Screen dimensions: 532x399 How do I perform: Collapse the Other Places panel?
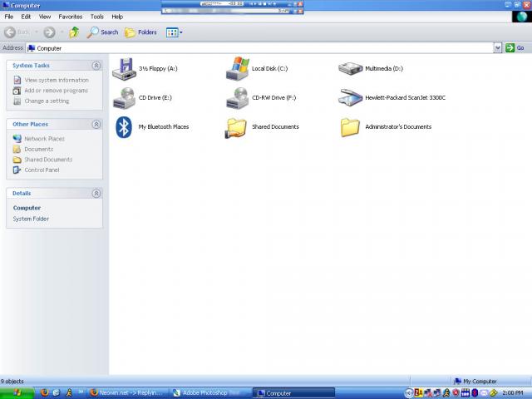tap(96, 124)
